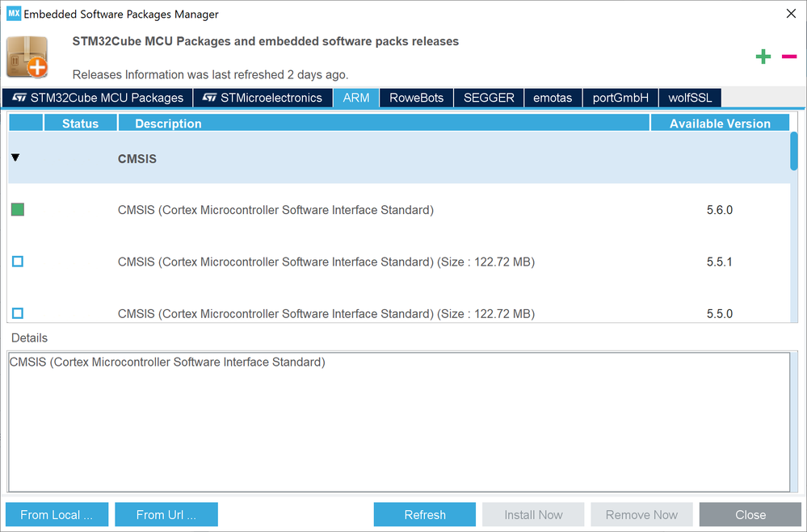Image resolution: width=807 pixels, height=532 pixels.
Task: Check the box for CMSIS version 5.5.0
Action: point(18,312)
